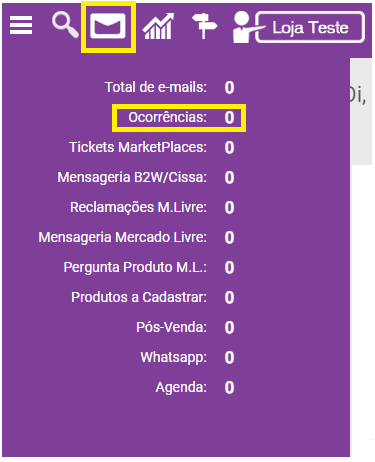Select Mensageria Mercado Livre entry

tap(122, 237)
